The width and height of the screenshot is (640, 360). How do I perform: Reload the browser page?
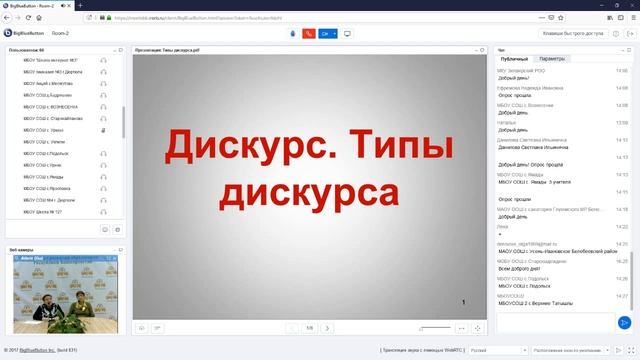pos(28,18)
